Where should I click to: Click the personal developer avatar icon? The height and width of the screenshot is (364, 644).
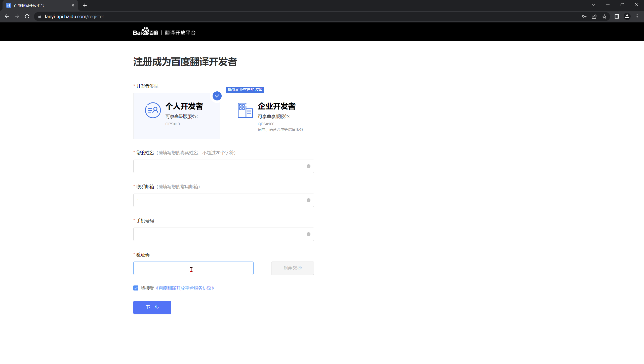click(x=153, y=110)
